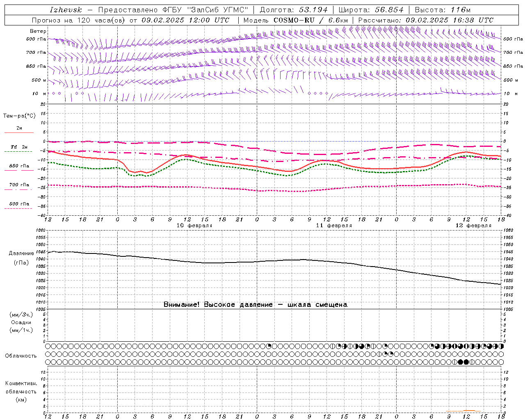
Task: Click the "Ветер" wind panel label
Action: tap(38, 31)
